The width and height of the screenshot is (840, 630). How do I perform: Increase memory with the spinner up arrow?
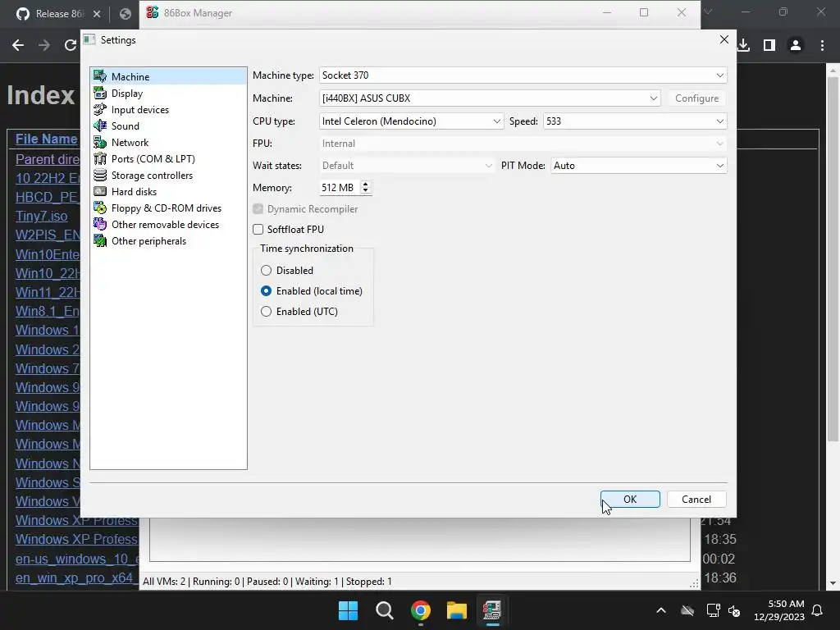coord(365,184)
